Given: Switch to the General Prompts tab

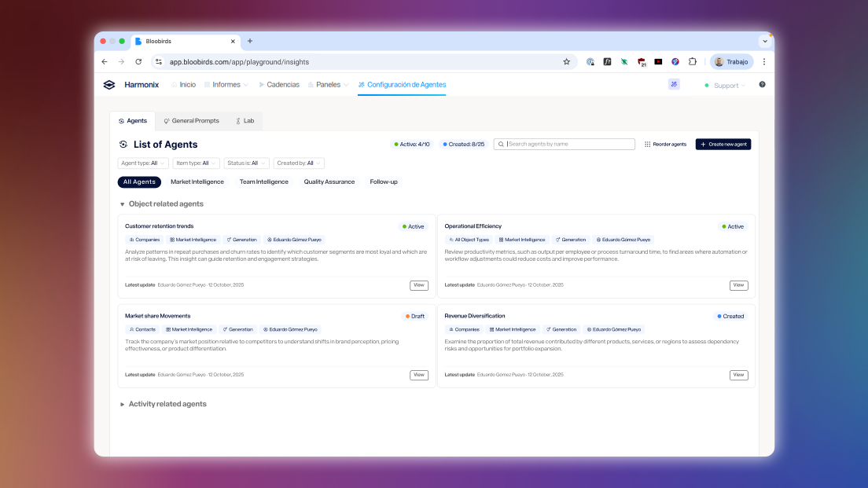Looking at the screenshot, I should coord(192,120).
